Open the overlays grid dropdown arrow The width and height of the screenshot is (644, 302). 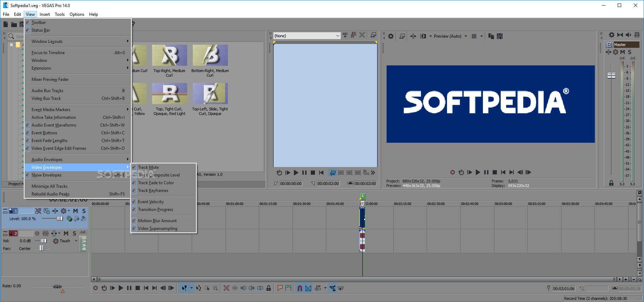pos(481,36)
